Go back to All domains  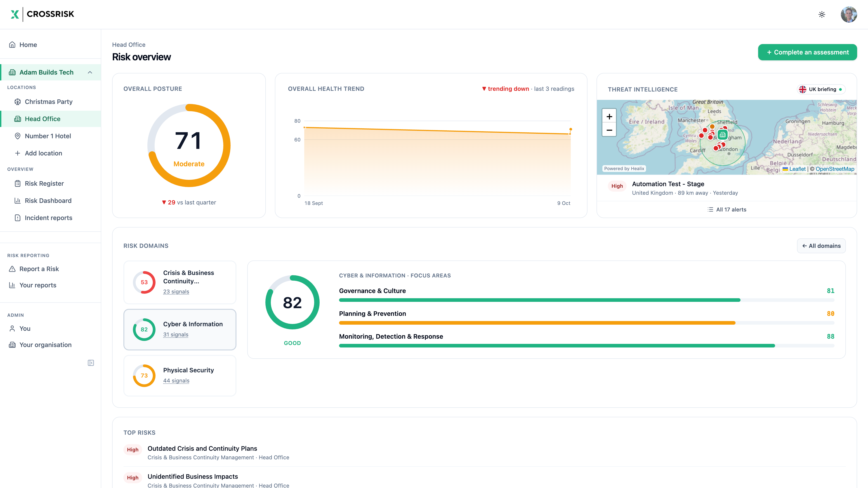pos(821,246)
